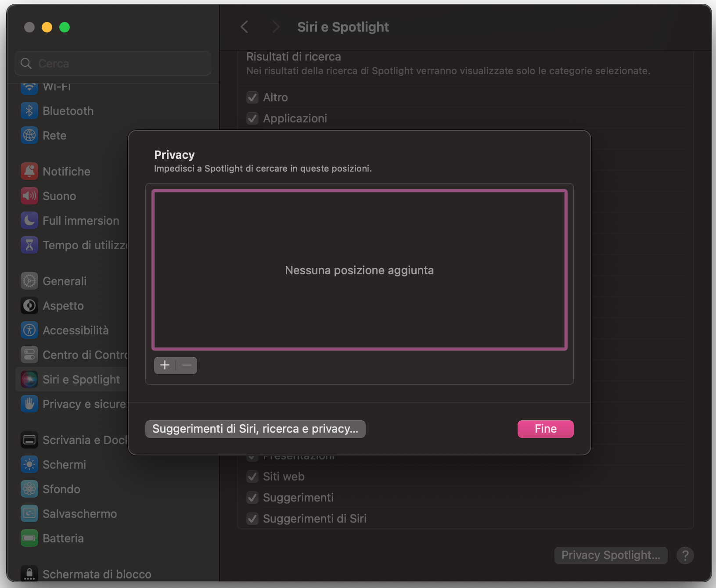
Task: Uncheck Suggerimenti di Siri
Action: click(x=252, y=519)
